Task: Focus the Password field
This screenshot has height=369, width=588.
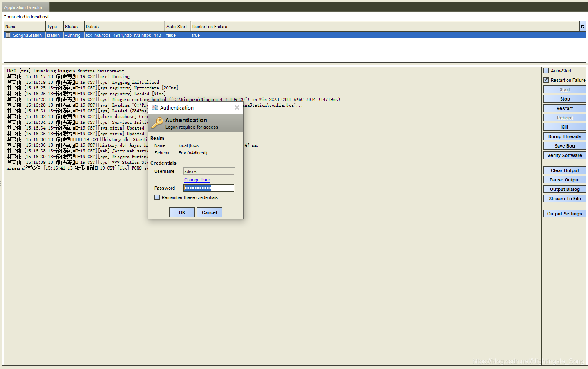Action: pyautogui.click(x=208, y=188)
